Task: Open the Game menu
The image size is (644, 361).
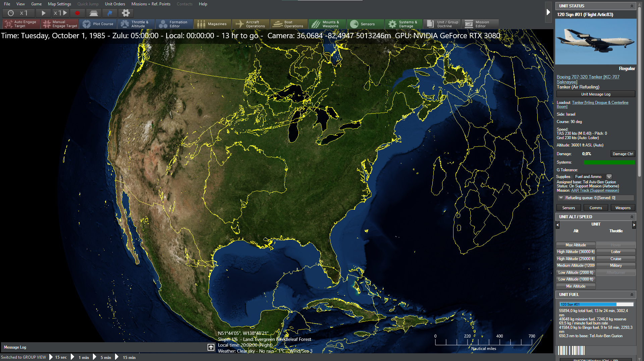Action: 36,4
